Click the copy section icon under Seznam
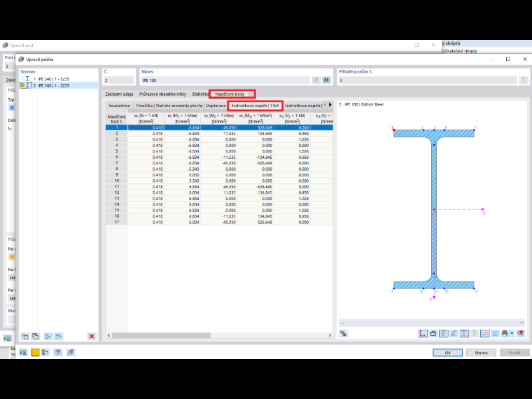Image resolution: width=532 pixels, height=399 pixels. (x=35, y=336)
